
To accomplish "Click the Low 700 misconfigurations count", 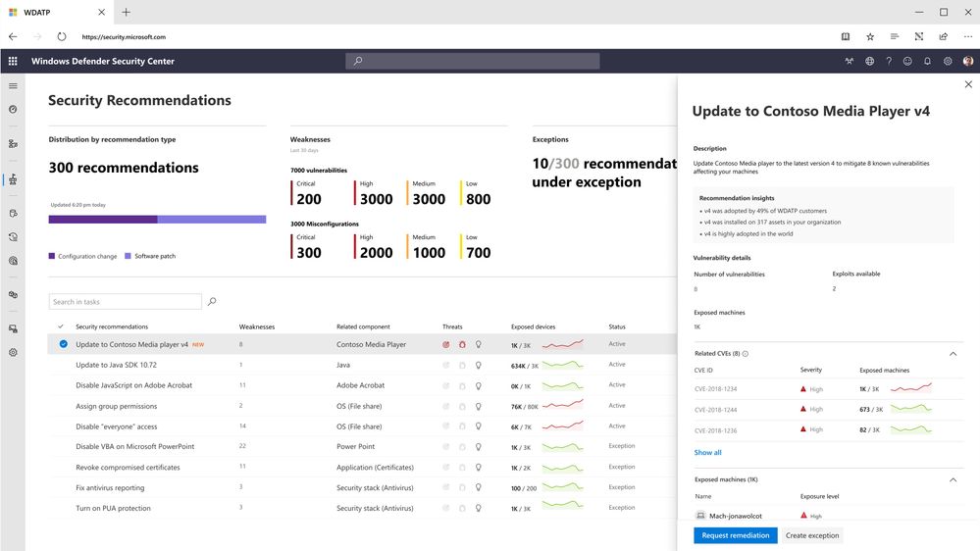I will (x=478, y=252).
